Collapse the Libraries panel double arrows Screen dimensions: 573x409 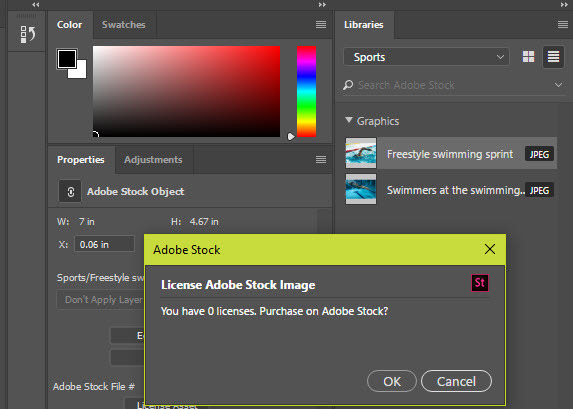click(x=564, y=4)
